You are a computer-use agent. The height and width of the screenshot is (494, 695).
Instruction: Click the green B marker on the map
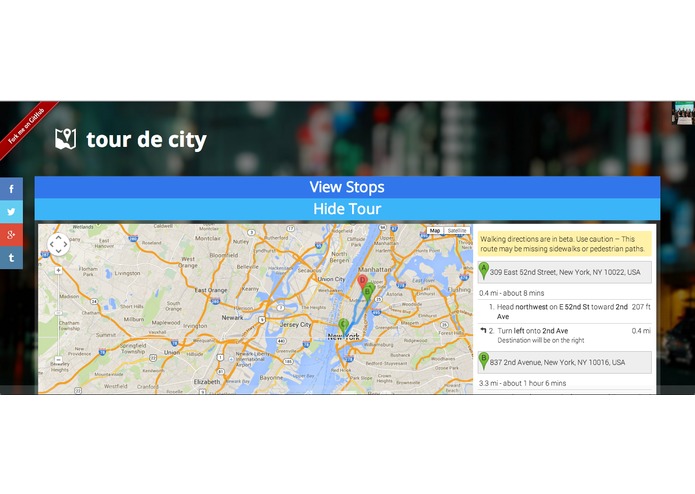click(x=367, y=293)
